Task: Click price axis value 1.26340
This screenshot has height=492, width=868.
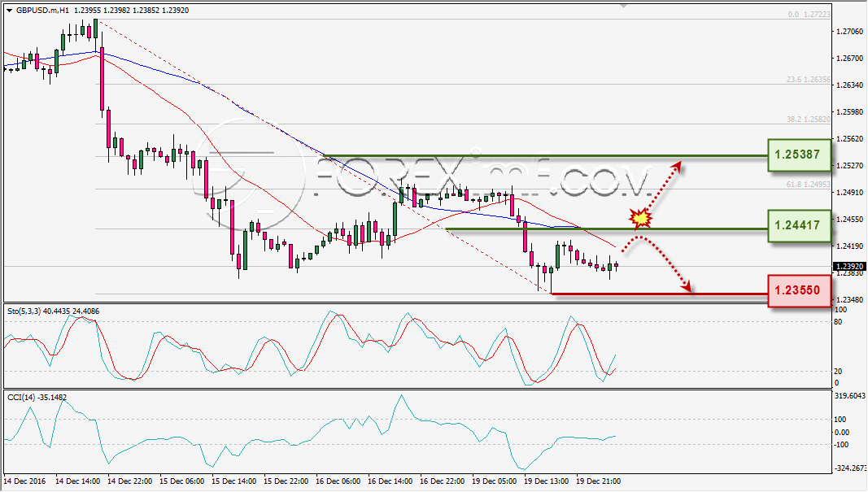Action: pyautogui.click(x=849, y=85)
